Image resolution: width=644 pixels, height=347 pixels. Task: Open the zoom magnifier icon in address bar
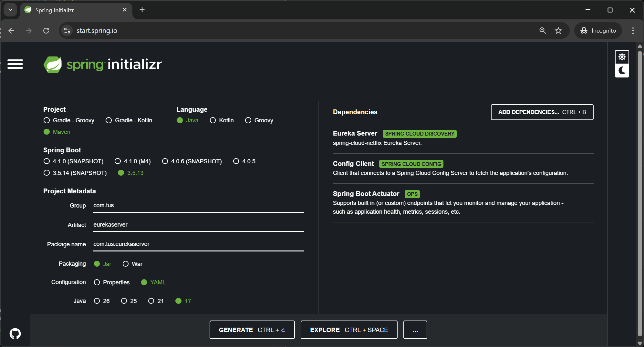[543, 31]
